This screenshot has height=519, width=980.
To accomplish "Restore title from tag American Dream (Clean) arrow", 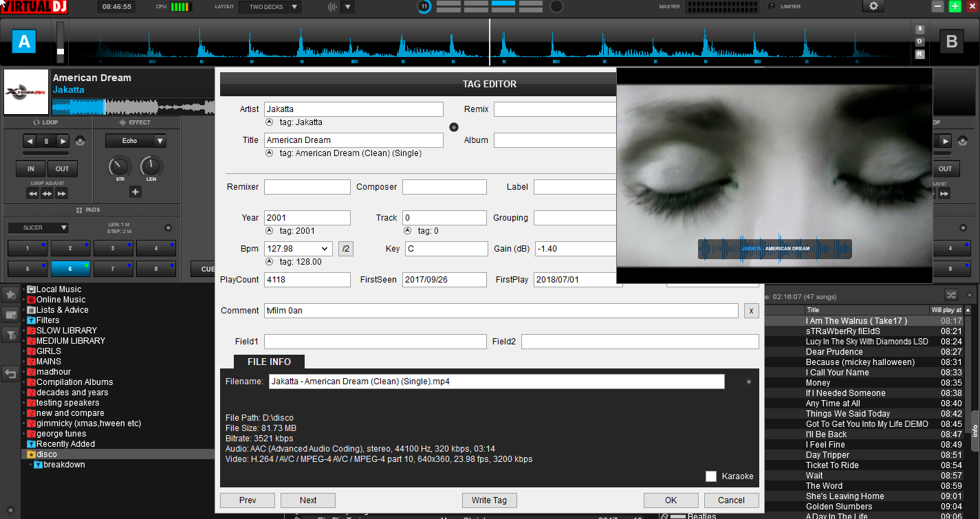I will [270, 153].
